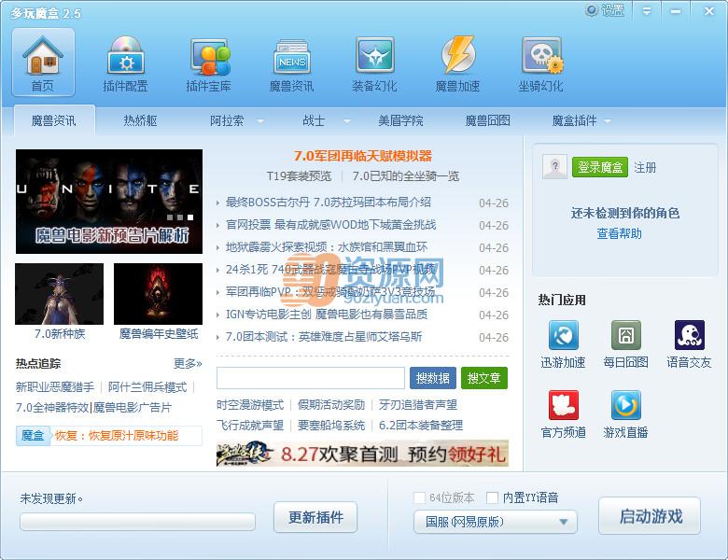Open the 7.0新种族 thumbnail
This screenshot has height=560, width=728.
click(60, 294)
